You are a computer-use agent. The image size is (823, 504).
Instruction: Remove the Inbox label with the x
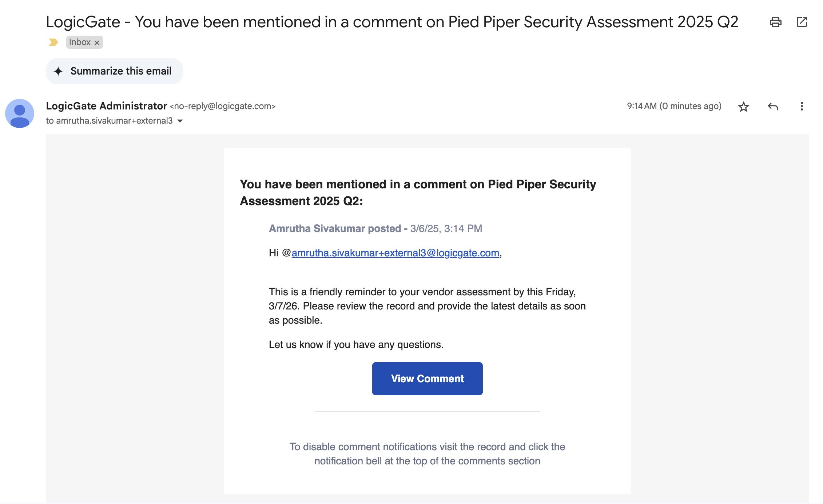tap(97, 43)
